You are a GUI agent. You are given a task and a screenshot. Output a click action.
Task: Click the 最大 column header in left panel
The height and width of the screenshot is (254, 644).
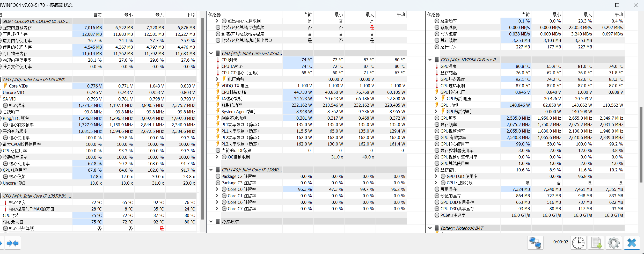click(x=150, y=15)
